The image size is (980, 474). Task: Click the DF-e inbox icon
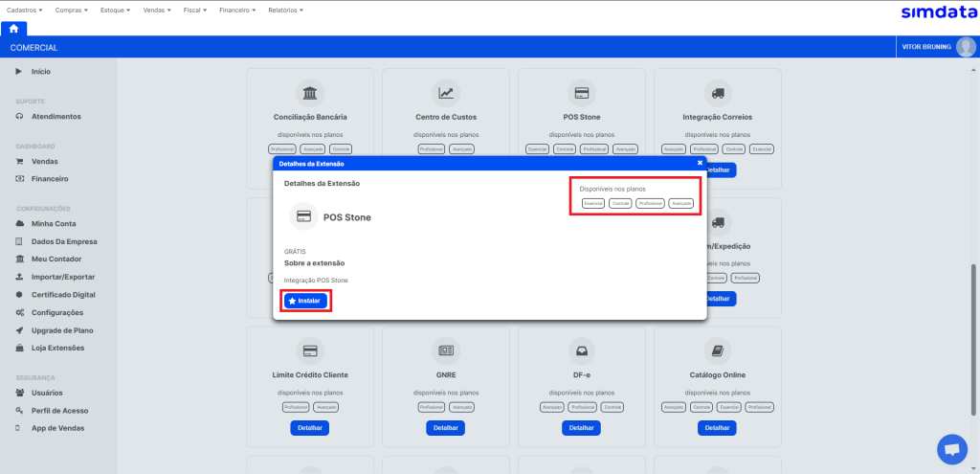click(582, 351)
